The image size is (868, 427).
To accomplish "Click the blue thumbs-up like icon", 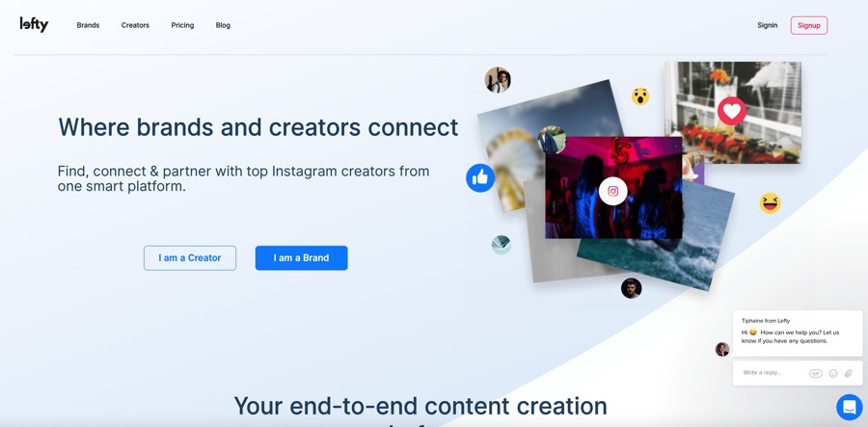I will coord(480,178).
